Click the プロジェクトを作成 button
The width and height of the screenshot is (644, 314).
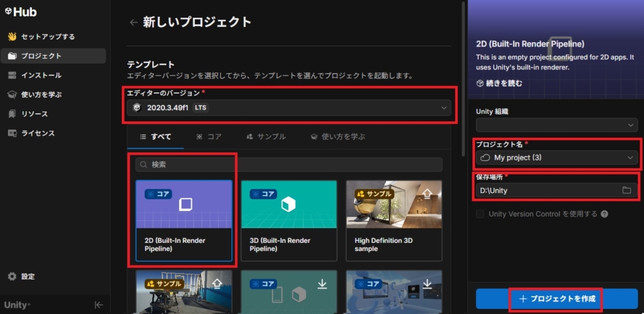(556, 298)
